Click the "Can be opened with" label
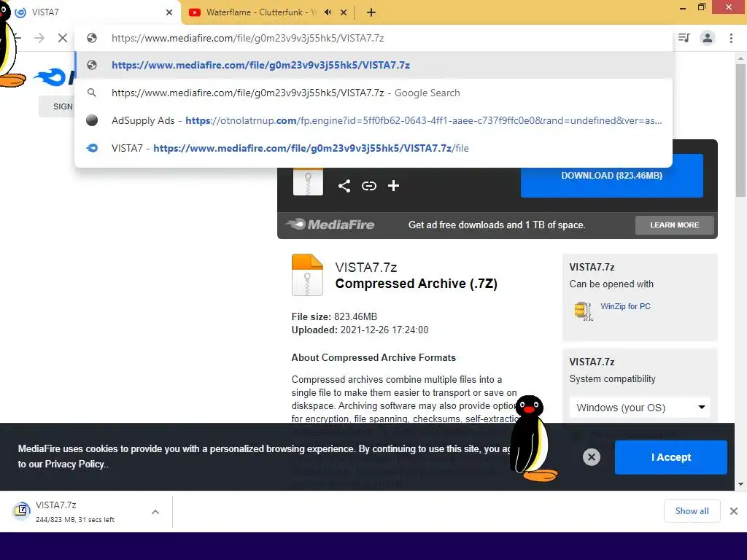Image resolution: width=747 pixels, height=560 pixels. click(611, 284)
